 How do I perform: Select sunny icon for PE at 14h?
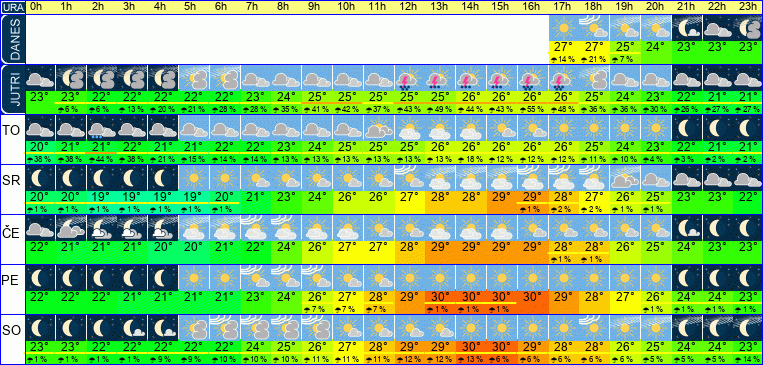(472, 277)
